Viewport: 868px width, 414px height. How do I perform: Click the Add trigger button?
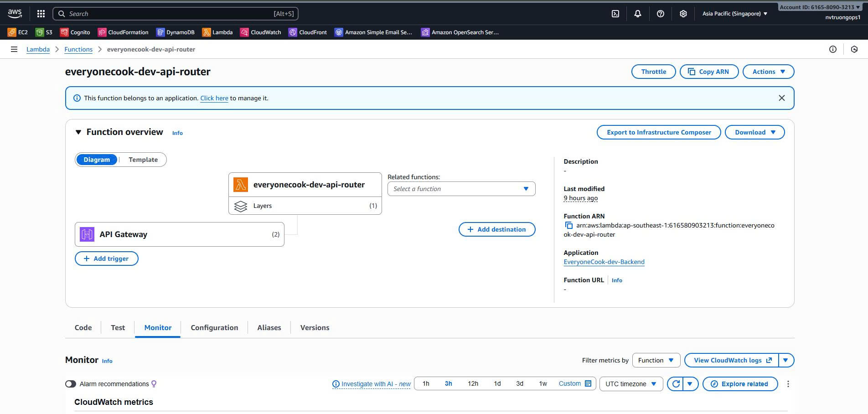107,259
